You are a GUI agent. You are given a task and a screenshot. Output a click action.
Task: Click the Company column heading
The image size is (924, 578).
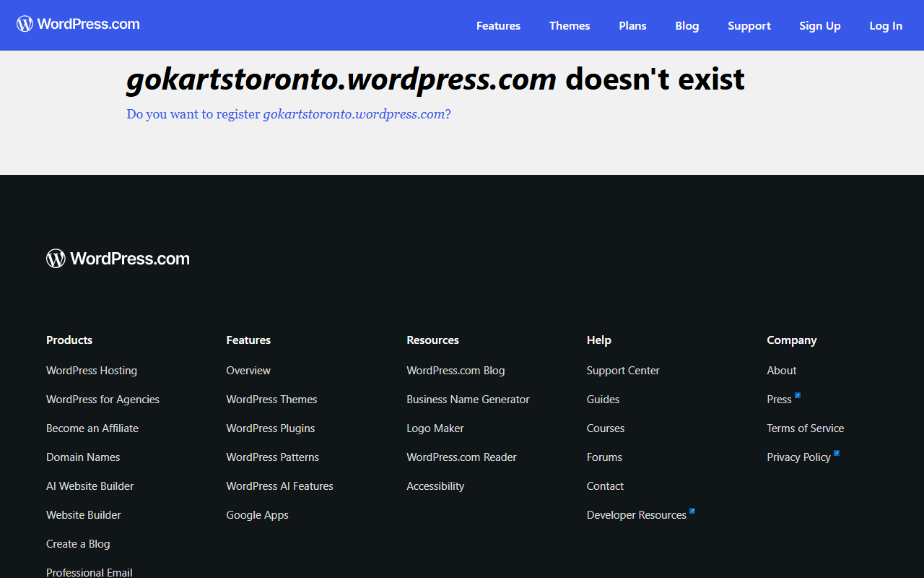[x=792, y=340]
